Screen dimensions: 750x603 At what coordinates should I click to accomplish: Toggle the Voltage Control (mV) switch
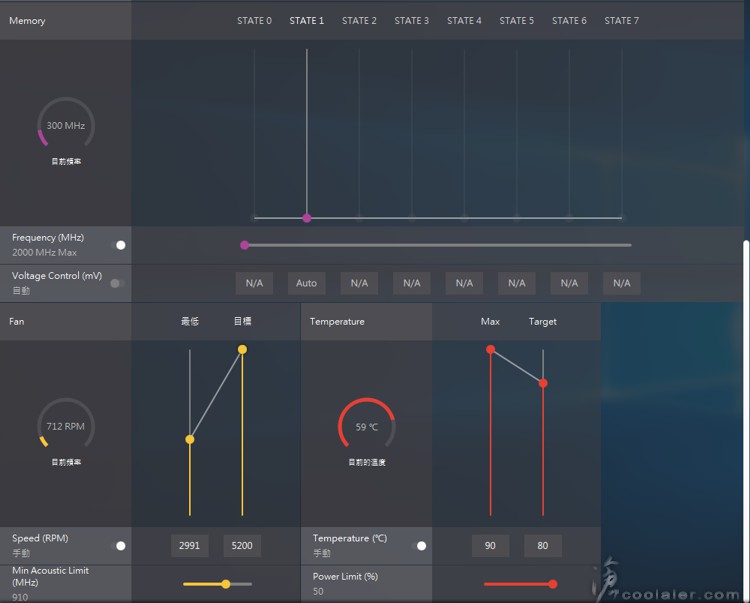coord(117,283)
